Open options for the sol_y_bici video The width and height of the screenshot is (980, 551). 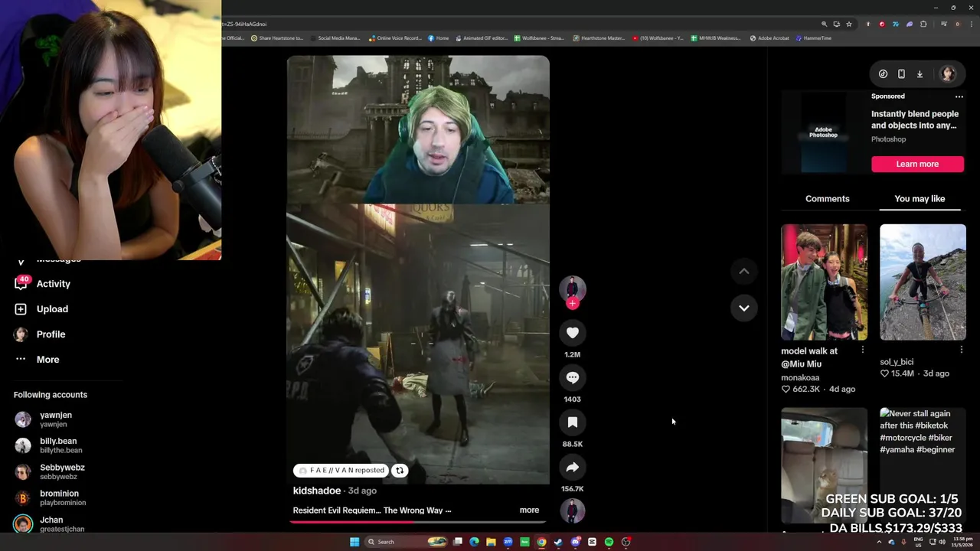[x=961, y=350]
